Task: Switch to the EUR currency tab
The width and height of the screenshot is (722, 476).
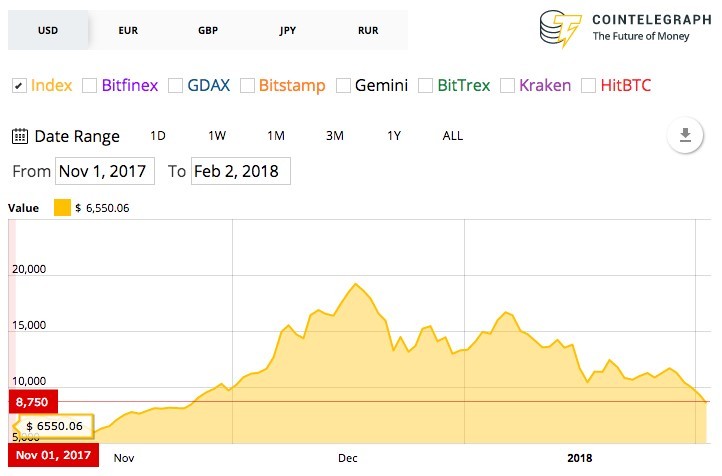Action: click(x=128, y=30)
